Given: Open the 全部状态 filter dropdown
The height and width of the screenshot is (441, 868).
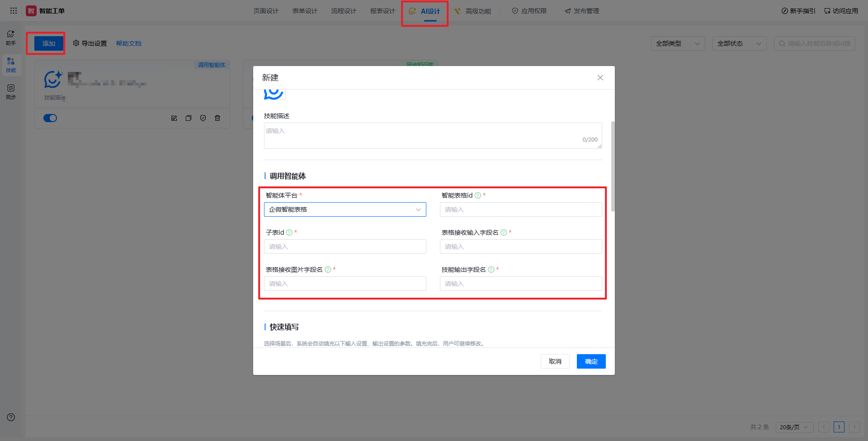Looking at the screenshot, I should (x=739, y=43).
